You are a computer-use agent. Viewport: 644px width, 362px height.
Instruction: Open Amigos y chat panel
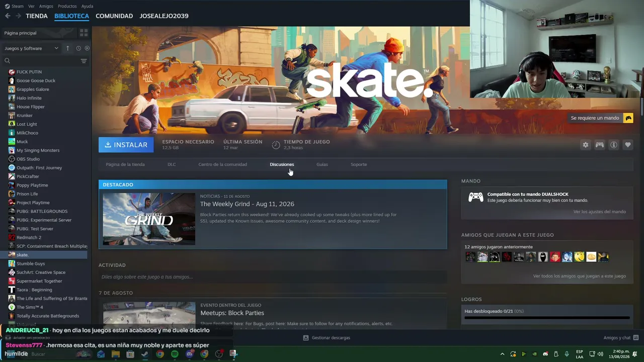pyautogui.click(x=621, y=338)
